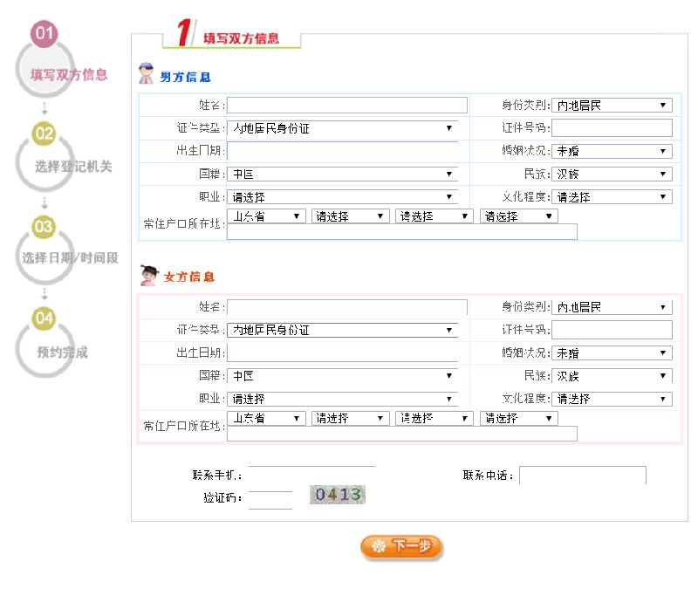Open female 民族 dropdown

tap(612, 376)
